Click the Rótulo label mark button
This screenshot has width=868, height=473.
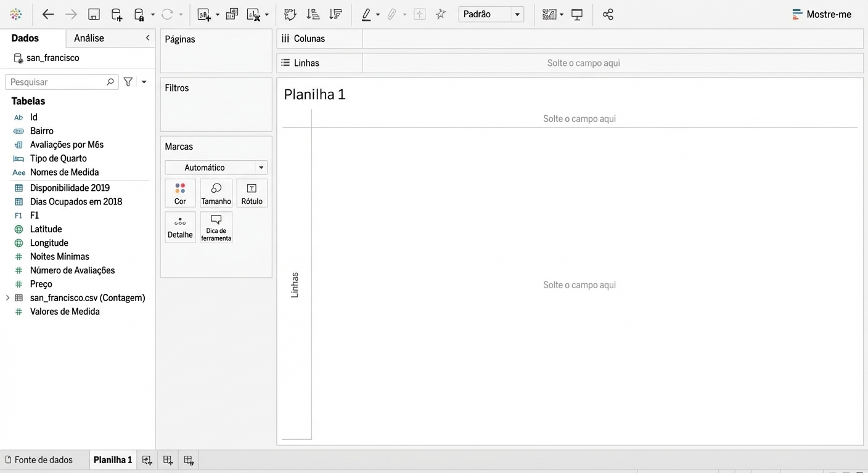point(252,193)
